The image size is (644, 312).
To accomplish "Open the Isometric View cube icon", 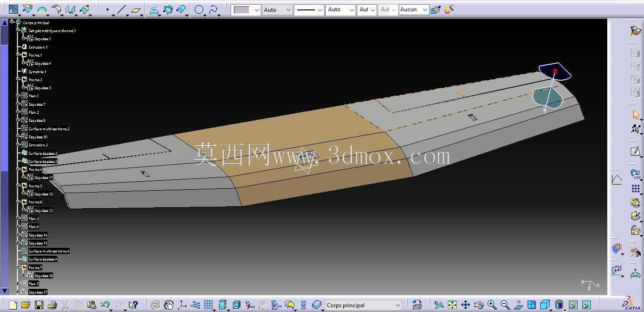I will (545, 305).
